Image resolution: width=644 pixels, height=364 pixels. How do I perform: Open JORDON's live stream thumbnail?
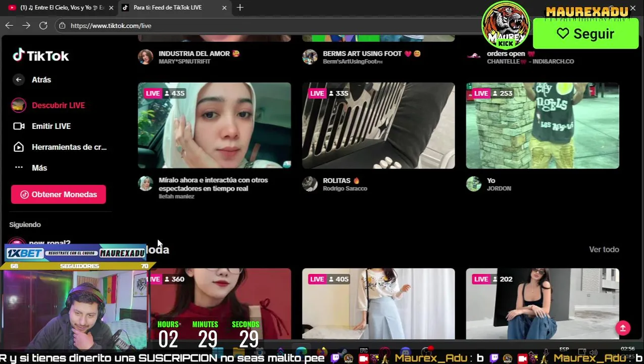click(542, 125)
